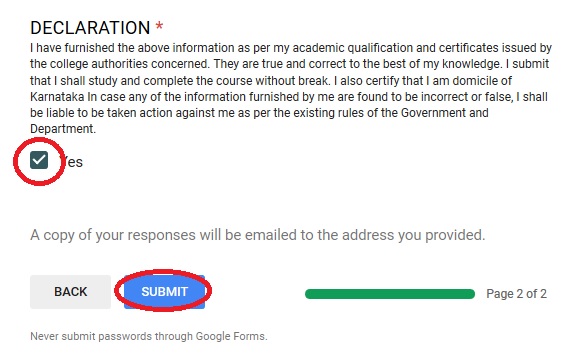
Task: Click the word 'Department.' ending the declaration
Action: click(x=63, y=129)
